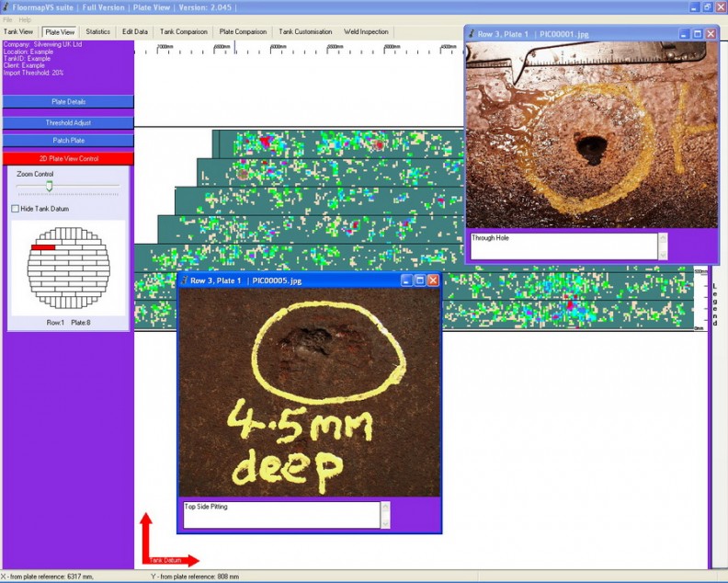Click the FloormapVS app icon in title bar
The width and height of the screenshot is (728, 583).
pyautogui.click(x=6, y=6)
